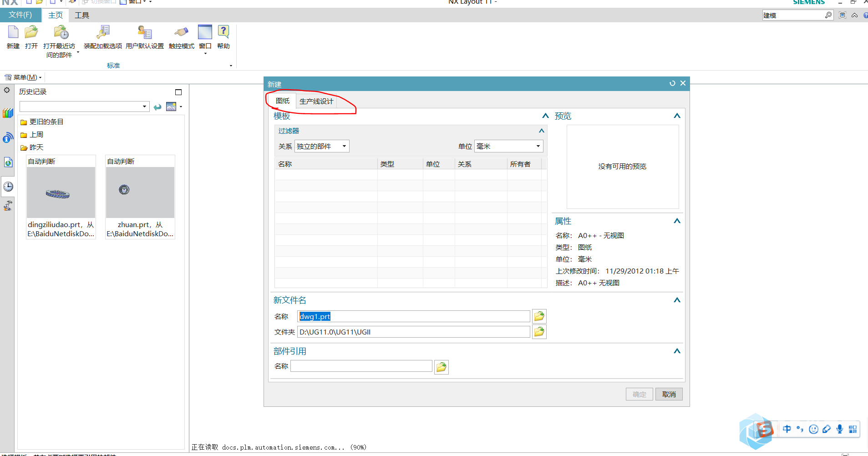
Task: Open Assembly Load Options (装配加载选项)
Action: [103, 32]
